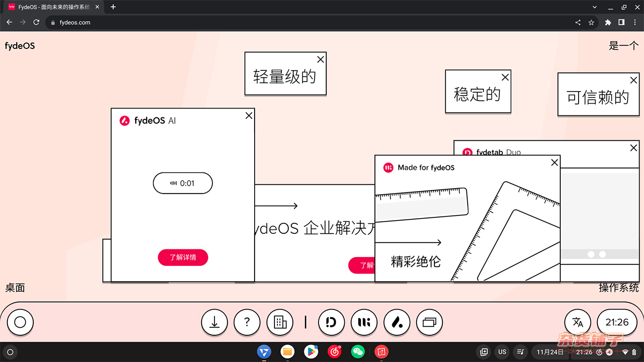This screenshot has height=362, width=644.
Task: Open the Play Store app in the shelf
Action: click(x=311, y=352)
